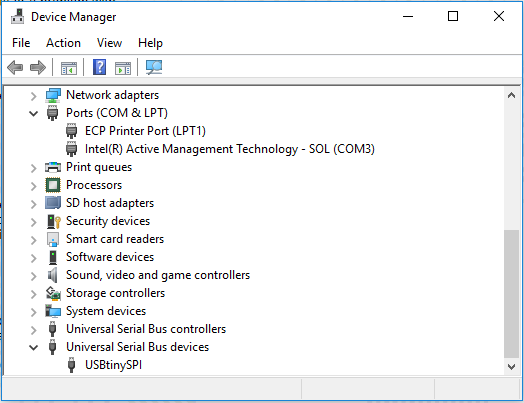Click the scrollbar down arrow

pyautogui.click(x=511, y=367)
